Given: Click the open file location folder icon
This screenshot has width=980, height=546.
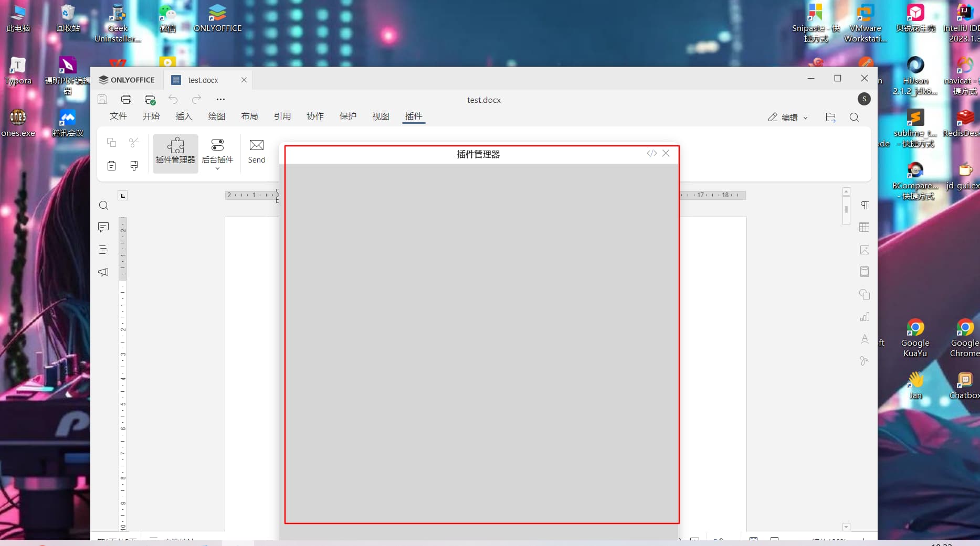Looking at the screenshot, I should click(830, 117).
